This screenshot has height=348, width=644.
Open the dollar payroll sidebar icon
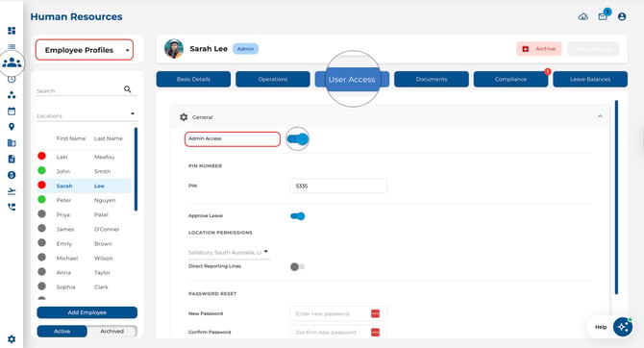pos(12,175)
